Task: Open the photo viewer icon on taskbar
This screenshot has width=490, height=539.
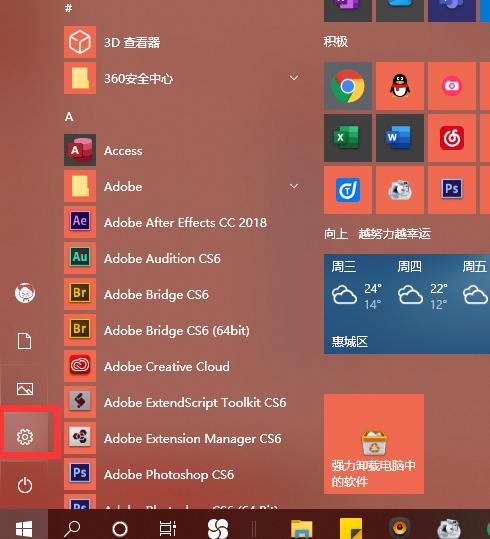Action: [x=449, y=528]
